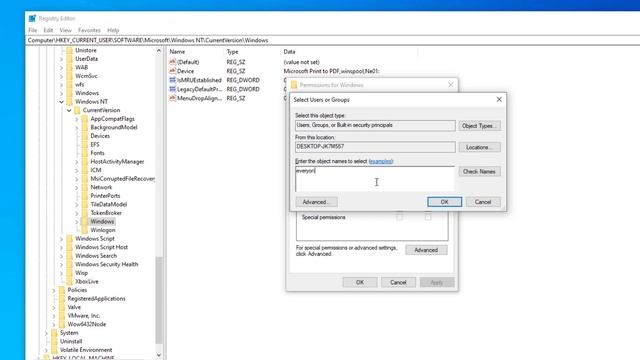640x360 pixels.
Task: Expand the Windows Script Host tree node
Action: [61, 247]
